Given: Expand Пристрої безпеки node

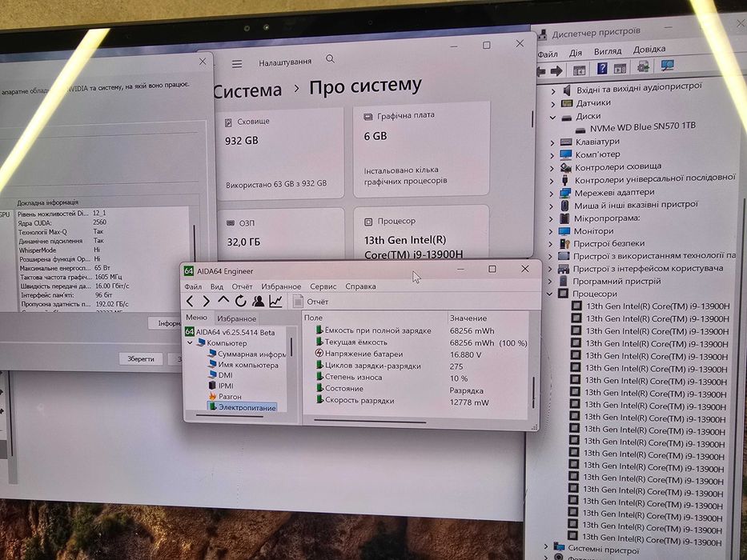Looking at the screenshot, I should click(550, 244).
